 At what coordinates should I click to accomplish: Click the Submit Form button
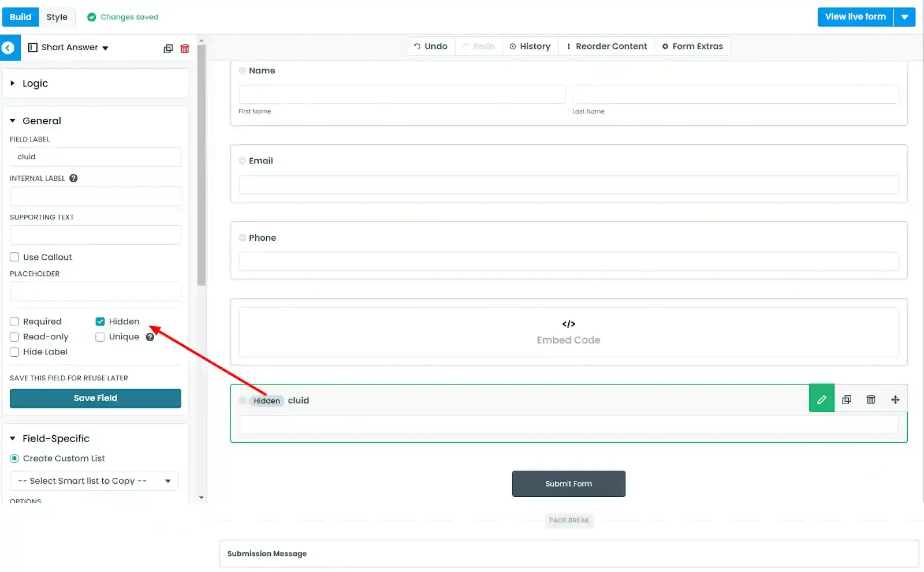(x=569, y=484)
